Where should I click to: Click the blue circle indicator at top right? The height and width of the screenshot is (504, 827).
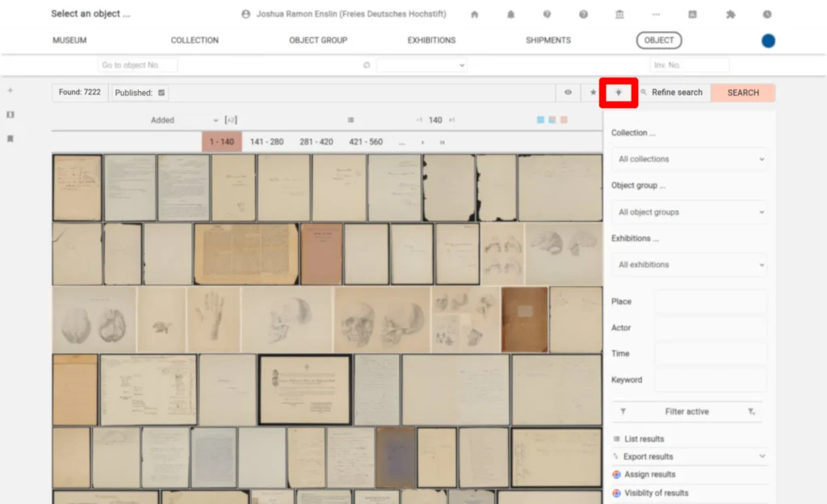[x=768, y=40]
